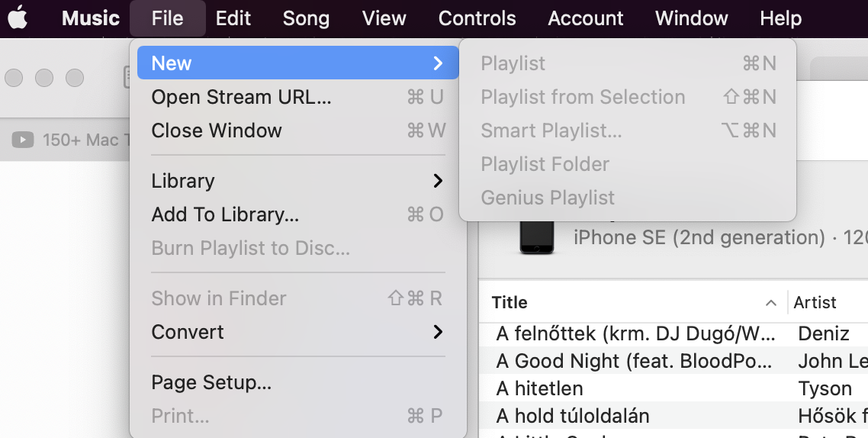Open the Edit menu
Image resolution: width=868 pixels, height=438 pixels.
(233, 18)
